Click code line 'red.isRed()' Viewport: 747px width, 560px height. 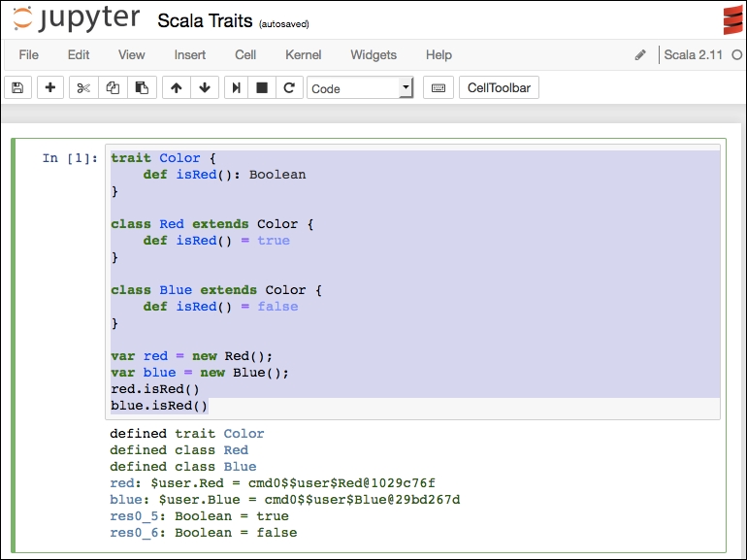pos(155,389)
